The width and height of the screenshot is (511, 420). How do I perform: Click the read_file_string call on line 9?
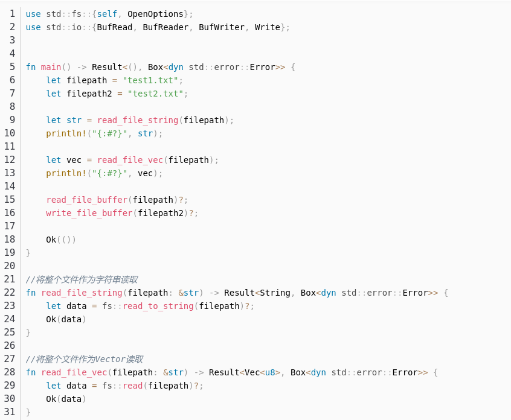tap(138, 120)
